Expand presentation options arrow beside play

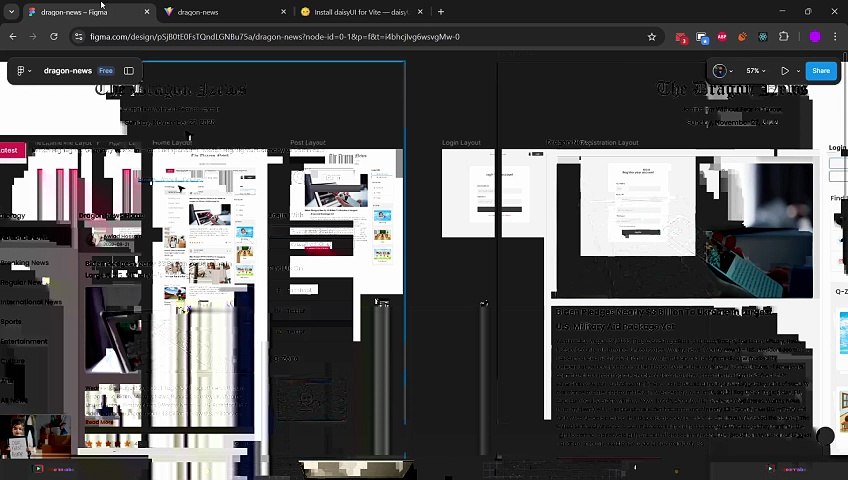[x=798, y=71]
